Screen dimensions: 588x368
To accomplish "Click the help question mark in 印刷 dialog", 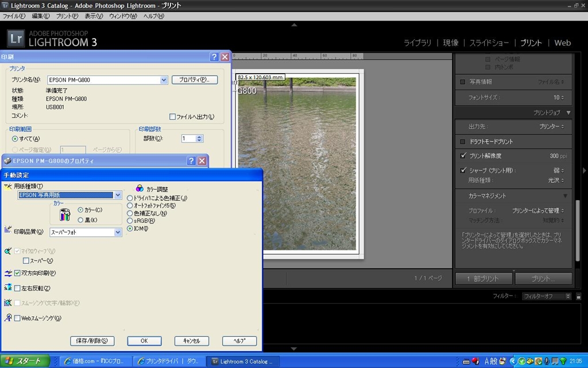I will (x=214, y=57).
